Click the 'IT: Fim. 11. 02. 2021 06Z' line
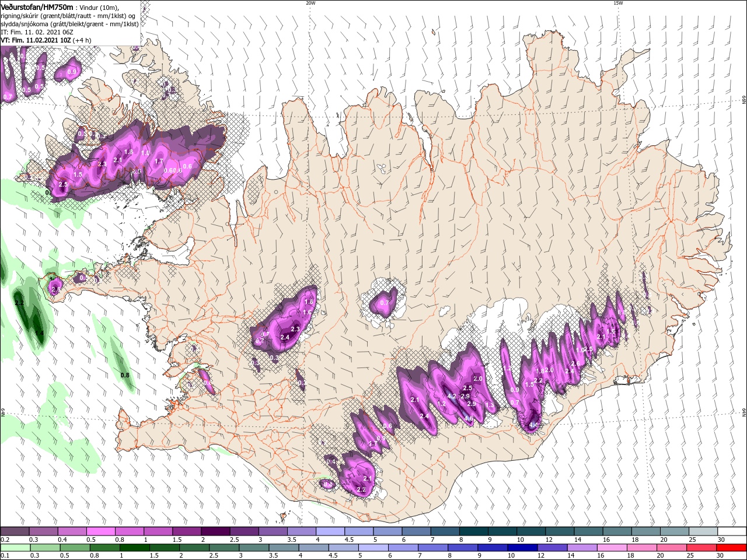Image resolution: width=747 pixels, height=560 pixels. point(37,32)
